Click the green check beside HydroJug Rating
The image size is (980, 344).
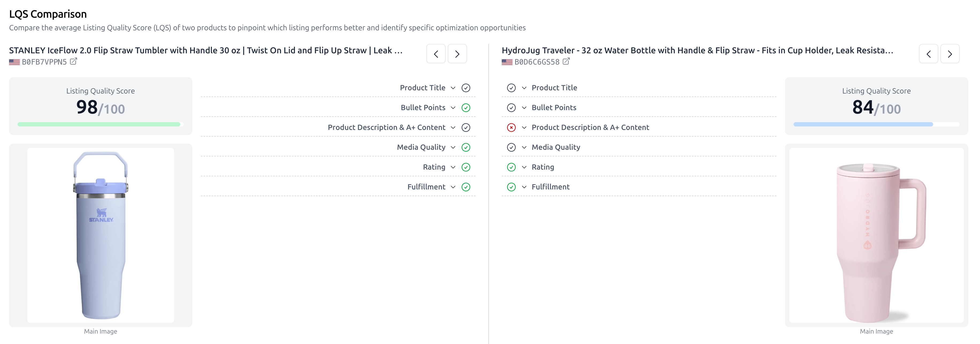tap(511, 167)
